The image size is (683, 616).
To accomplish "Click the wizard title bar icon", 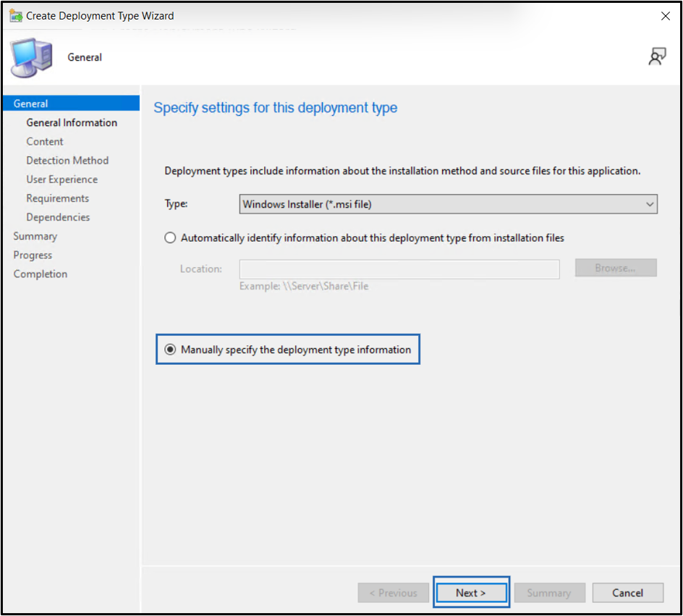I will click(x=16, y=16).
